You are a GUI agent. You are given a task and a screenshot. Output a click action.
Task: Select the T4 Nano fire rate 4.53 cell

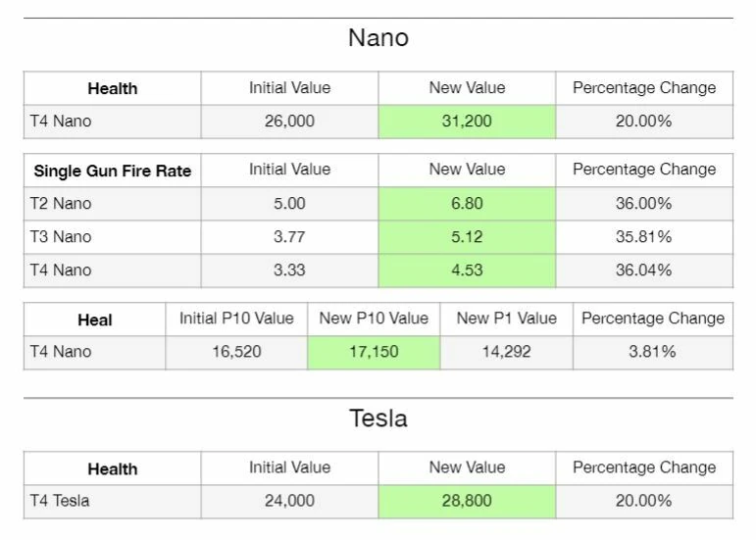point(467,270)
